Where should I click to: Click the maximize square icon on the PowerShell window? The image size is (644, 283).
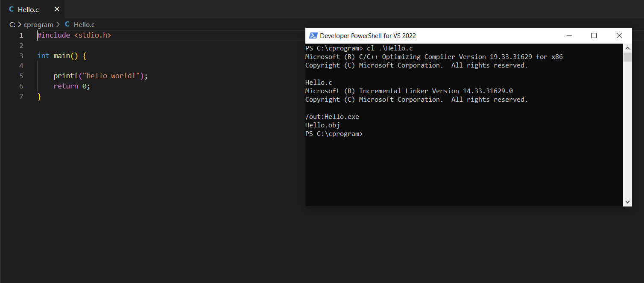tap(594, 35)
